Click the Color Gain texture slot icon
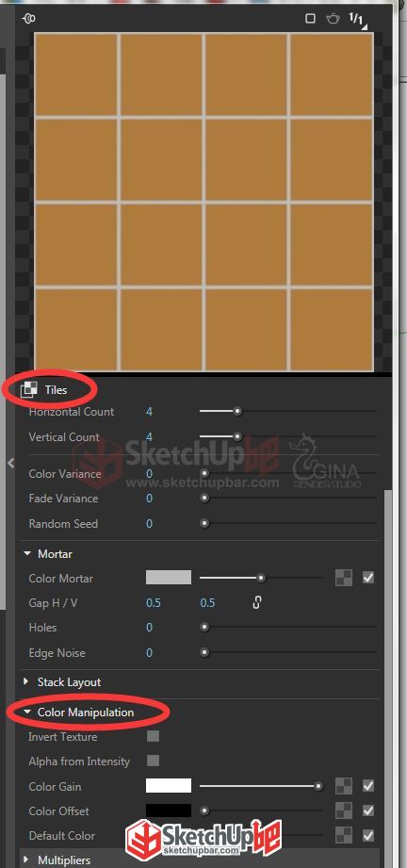407x868 pixels. point(344,786)
